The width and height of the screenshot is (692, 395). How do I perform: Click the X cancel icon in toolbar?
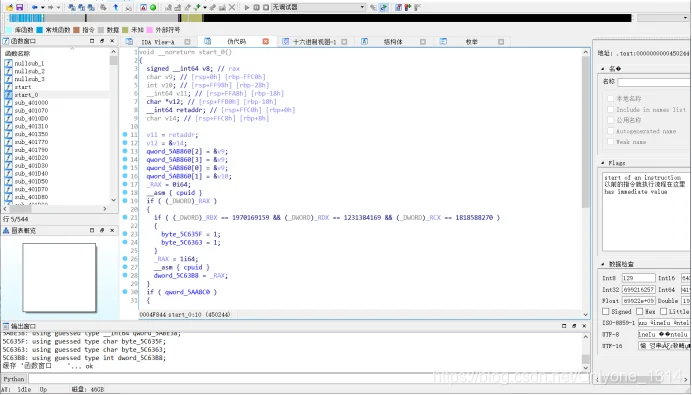(x=232, y=8)
